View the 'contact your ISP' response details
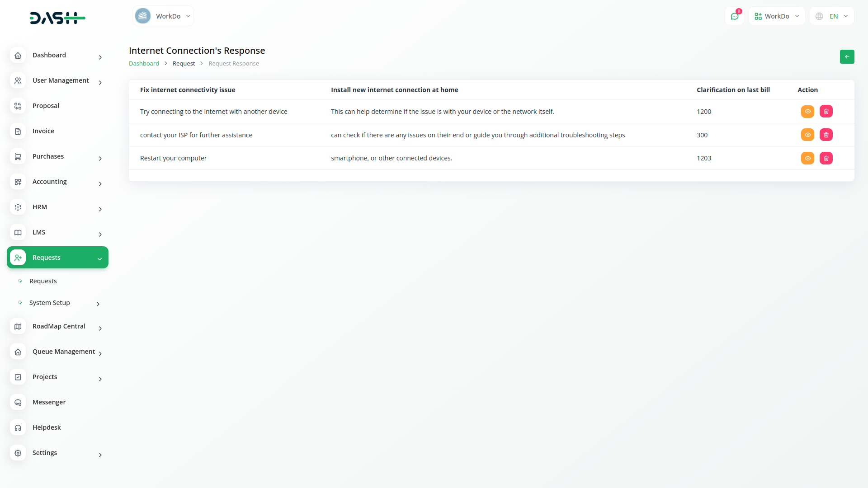 coord(807,135)
